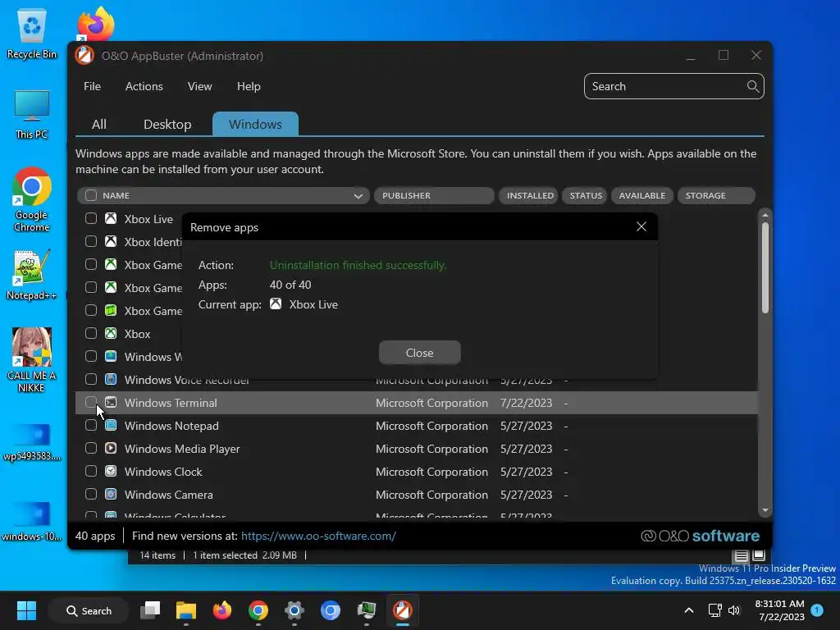Sort by PUBLISHER column header
The height and width of the screenshot is (630, 840).
pyautogui.click(x=434, y=195)
